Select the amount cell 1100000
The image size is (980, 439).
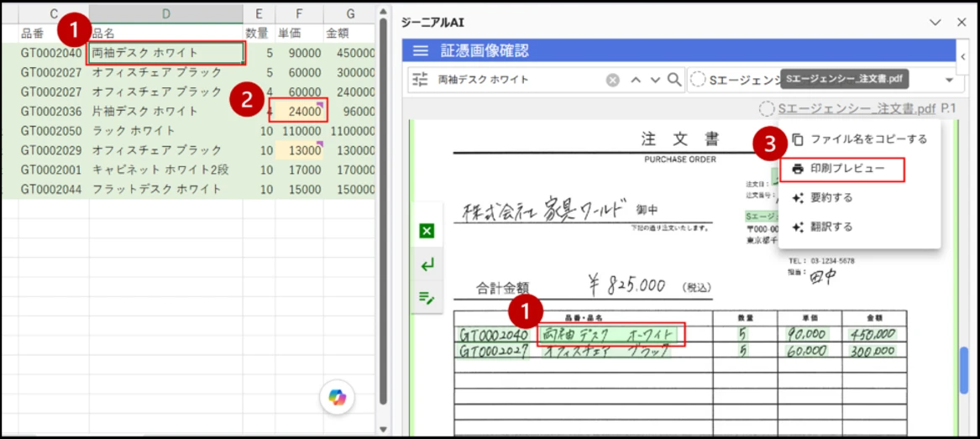point(349,130)
